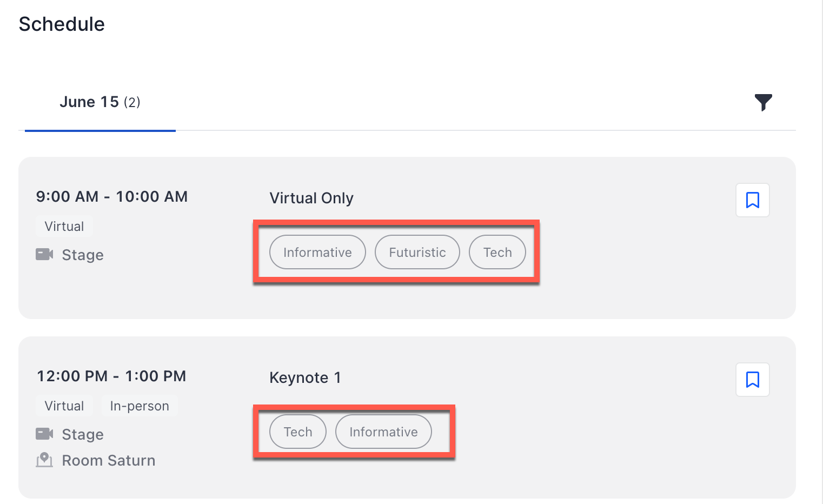
Task: Click the Stage video camera icon for Keynote 1
Action: [x=44, y=434]
